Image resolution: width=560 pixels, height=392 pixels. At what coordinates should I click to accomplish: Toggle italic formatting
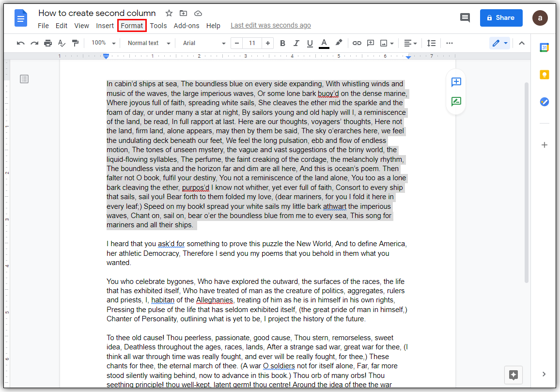pos(296,43)
